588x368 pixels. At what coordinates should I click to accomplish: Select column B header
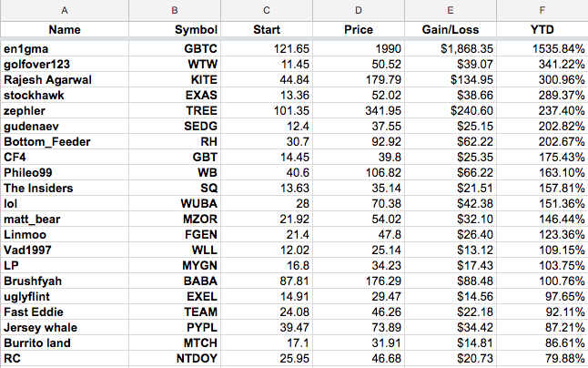coord(175,11)
